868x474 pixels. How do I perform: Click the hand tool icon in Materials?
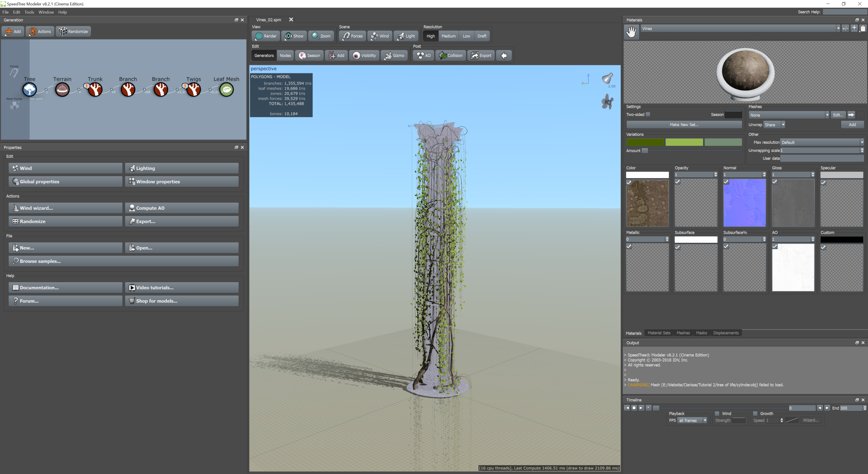pos(631,32)
